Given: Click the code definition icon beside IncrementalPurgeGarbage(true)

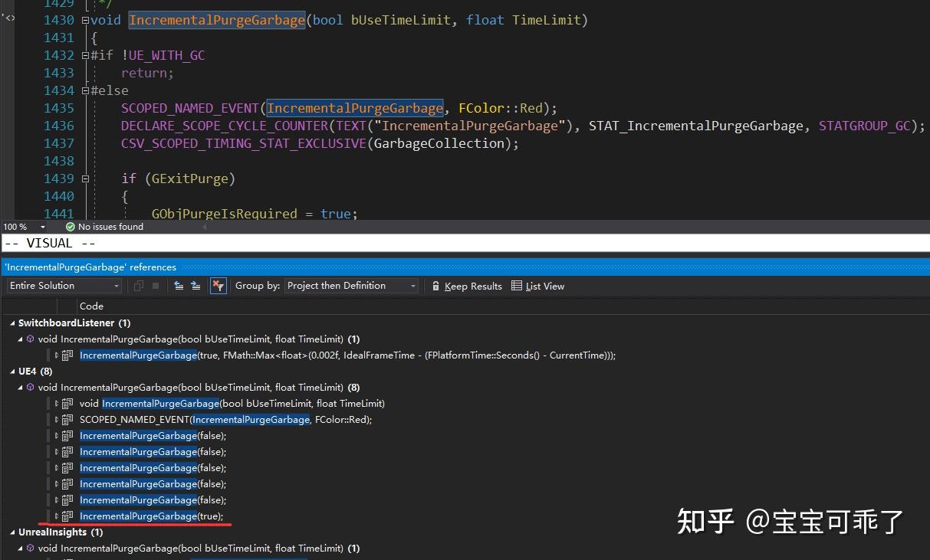Looking at the screenshot, I should [x=67, y=516].
